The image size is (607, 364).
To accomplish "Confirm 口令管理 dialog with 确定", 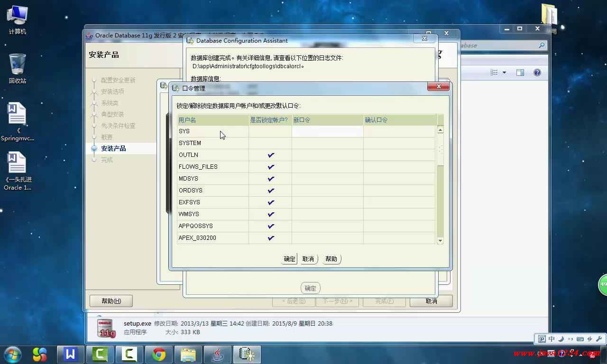I will pos(289,259).
